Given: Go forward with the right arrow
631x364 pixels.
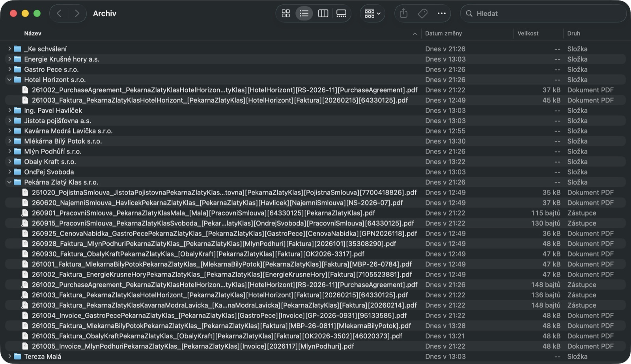Looking at the screenshot, I should (77, 13).
